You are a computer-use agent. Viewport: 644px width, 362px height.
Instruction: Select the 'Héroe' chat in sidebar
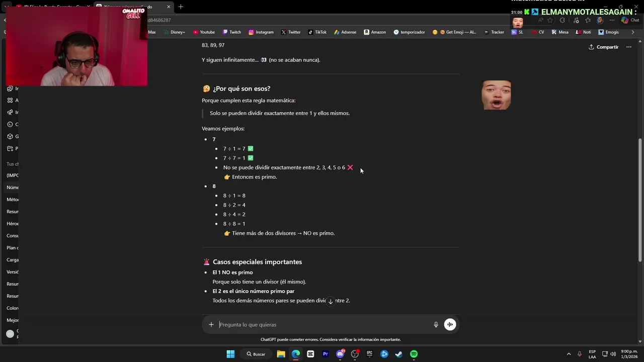point(13,224)
